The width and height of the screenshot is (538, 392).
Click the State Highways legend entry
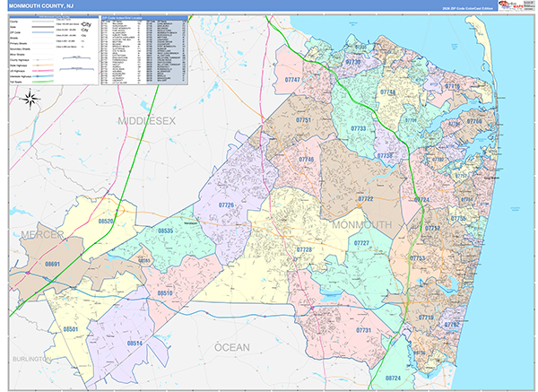(31, 65)
